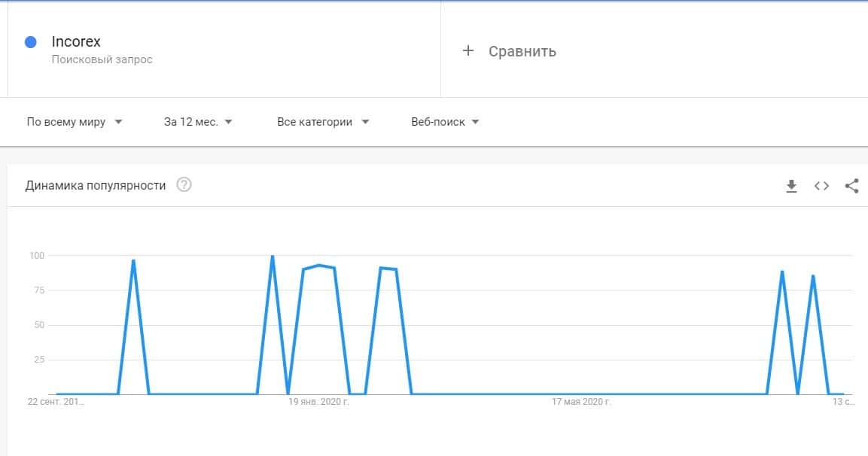Click the 19 янв. 2020 г. axis label

tap(319, 402)
